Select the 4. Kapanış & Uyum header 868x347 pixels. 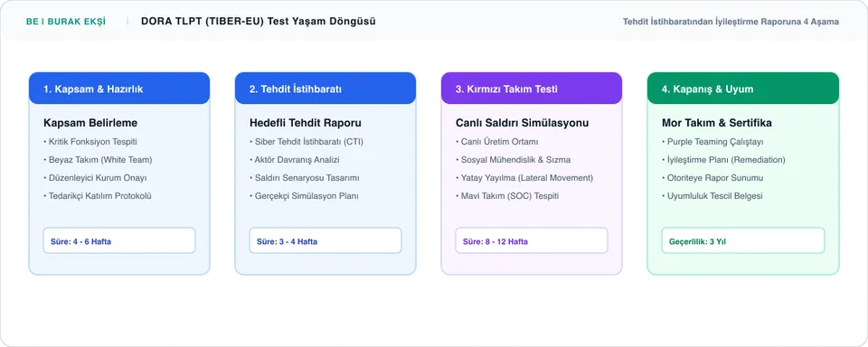tap(743, 89)
